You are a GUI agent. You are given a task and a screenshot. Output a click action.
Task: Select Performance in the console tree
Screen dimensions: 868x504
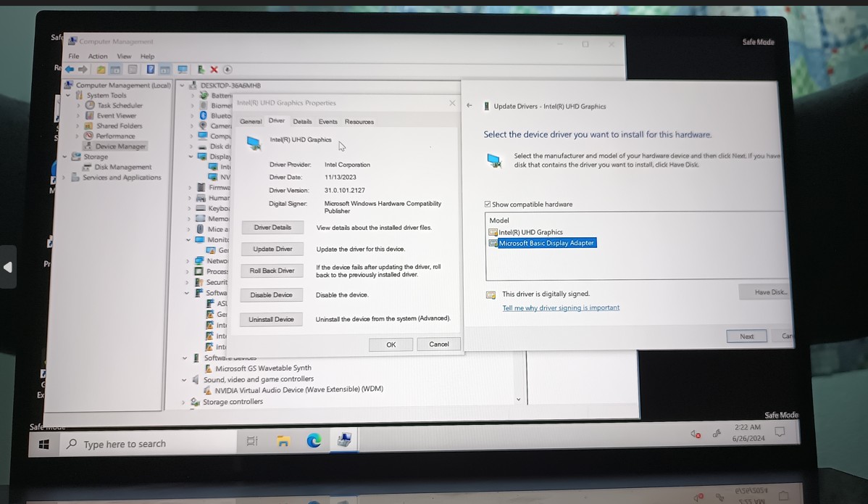pos(115,136)
